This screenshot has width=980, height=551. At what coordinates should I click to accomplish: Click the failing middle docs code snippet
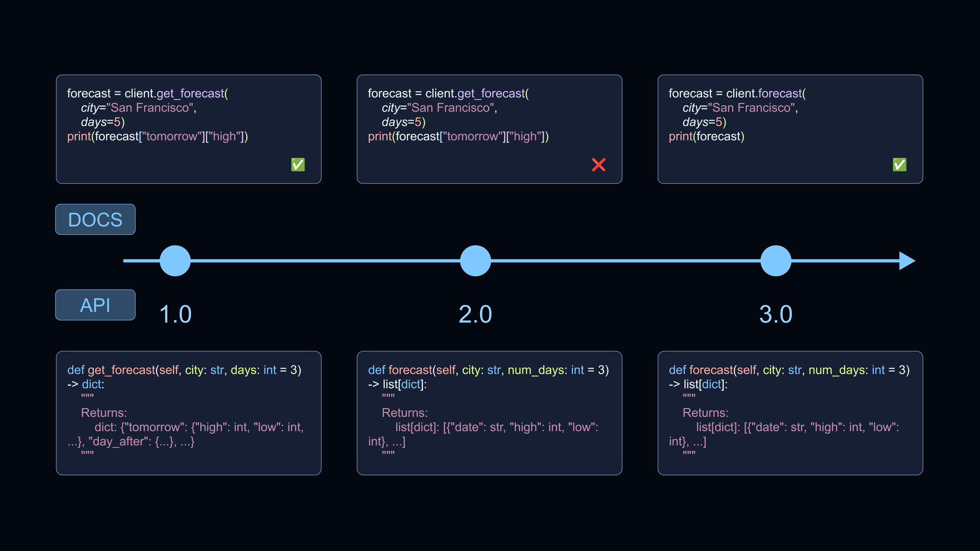489,129
